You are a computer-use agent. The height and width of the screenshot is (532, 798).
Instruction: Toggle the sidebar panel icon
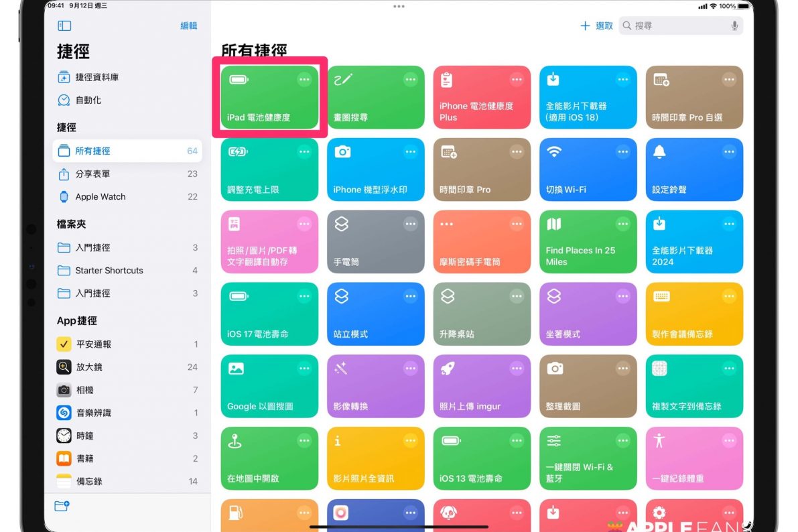[64, 25]
